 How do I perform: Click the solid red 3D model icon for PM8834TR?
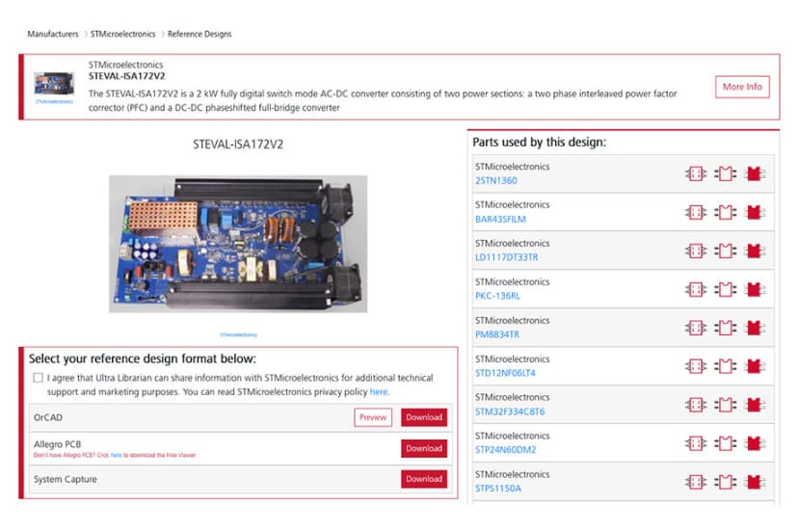click(x=756, y=328)
